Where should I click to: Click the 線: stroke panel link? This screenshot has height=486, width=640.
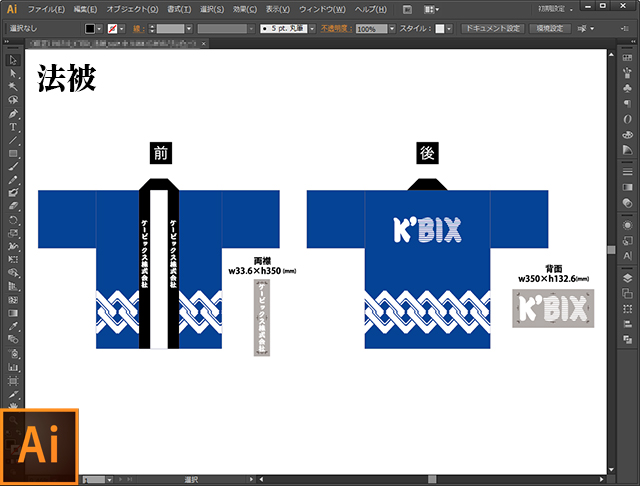(137, 29)
